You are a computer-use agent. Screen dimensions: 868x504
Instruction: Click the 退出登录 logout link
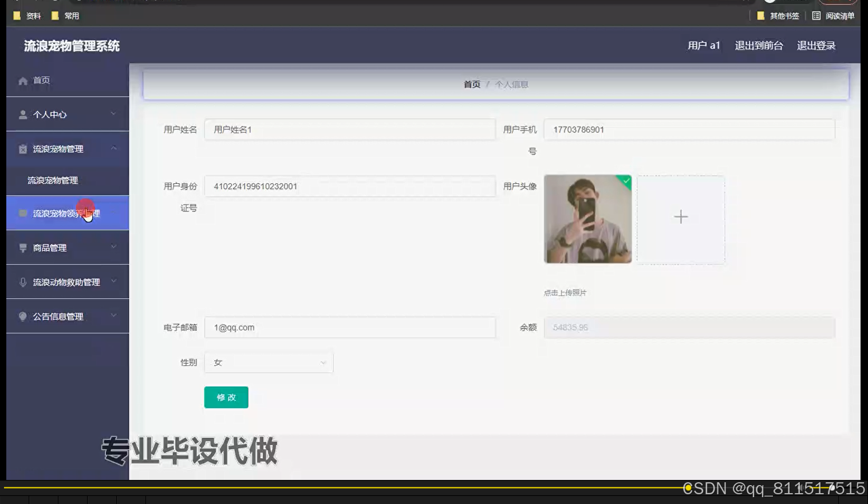[x=815, y=45]
